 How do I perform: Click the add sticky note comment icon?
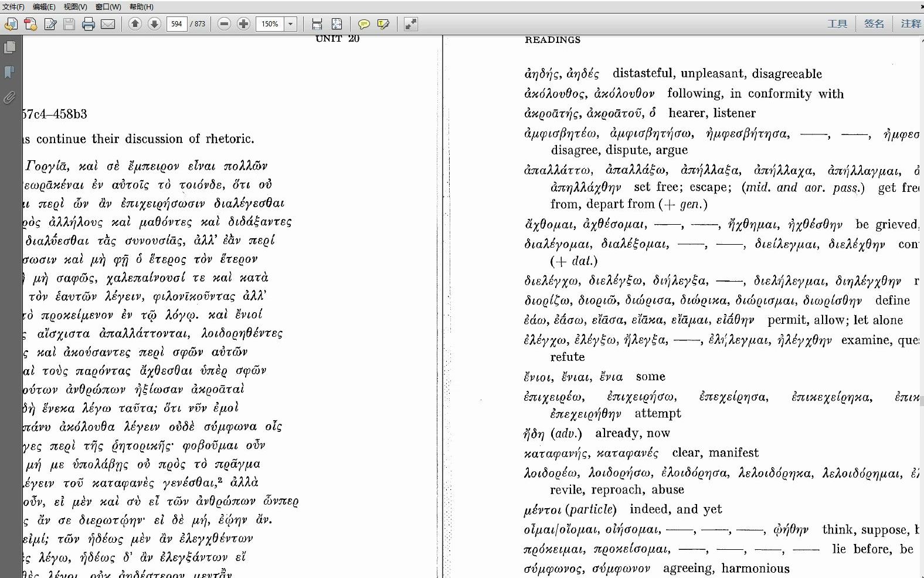coord(364,24)
